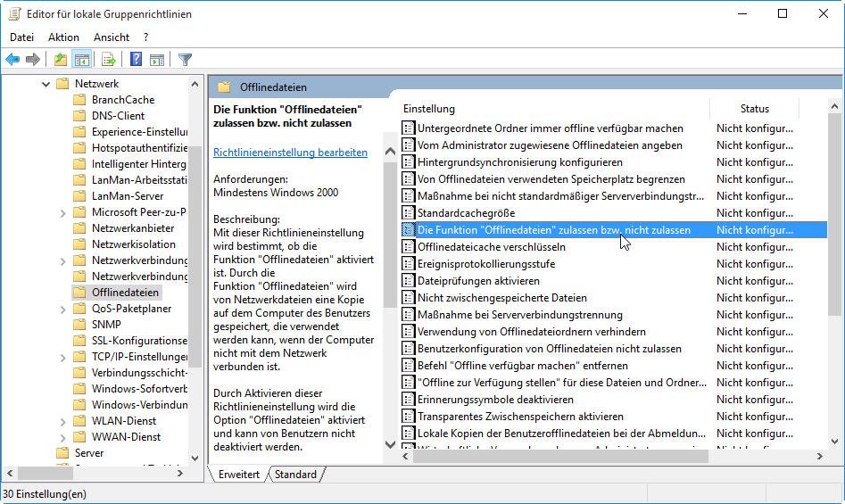
Task: Select 'Befehl "Offline verfügbar machen" entfernen'
Action: (523, 366)
